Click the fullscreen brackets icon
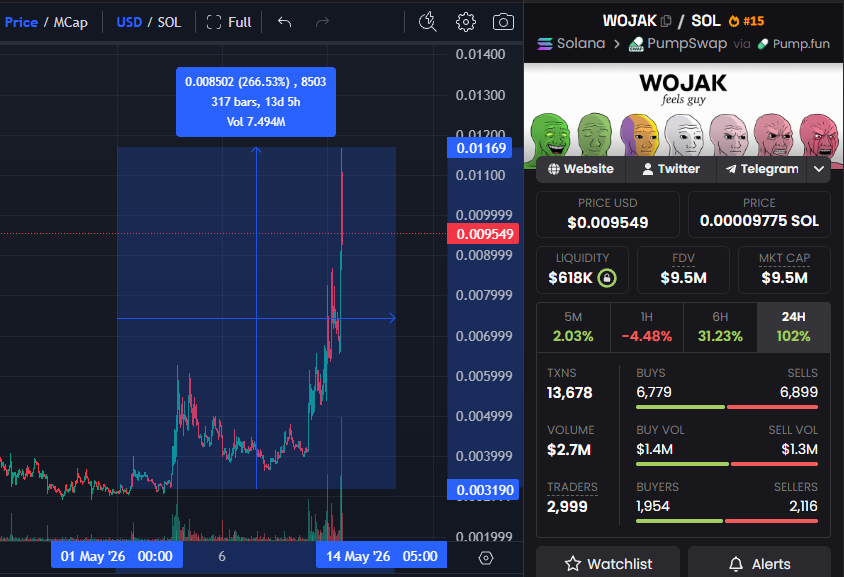844x577 pixels. tap(214, 22)
